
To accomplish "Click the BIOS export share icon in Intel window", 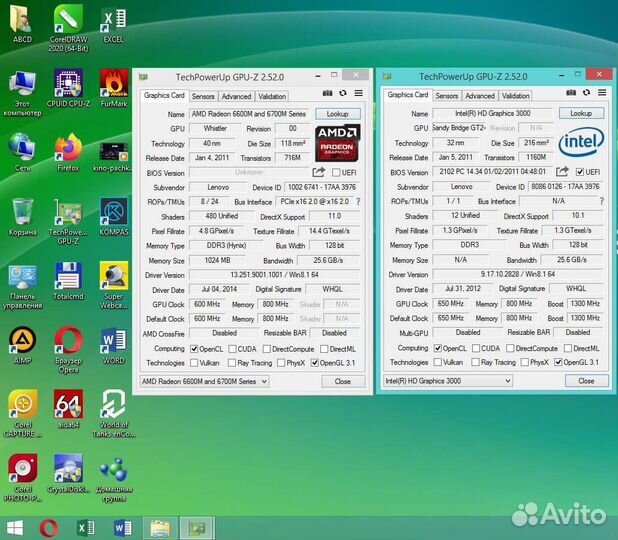I will point(562,172).
